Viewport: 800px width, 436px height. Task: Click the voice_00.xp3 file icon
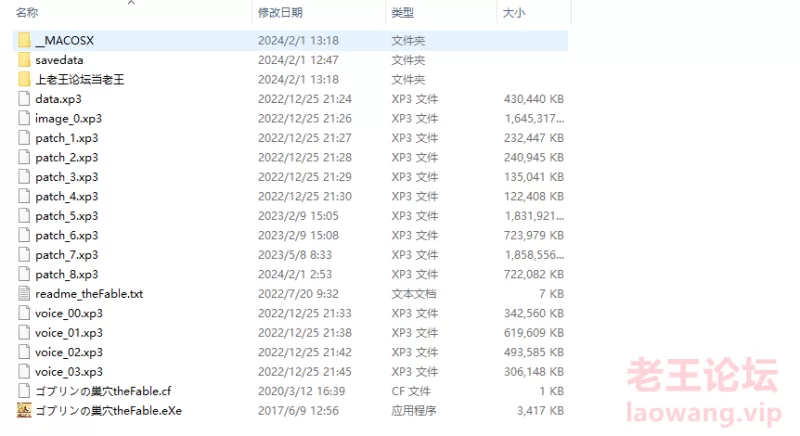(24, 313)
